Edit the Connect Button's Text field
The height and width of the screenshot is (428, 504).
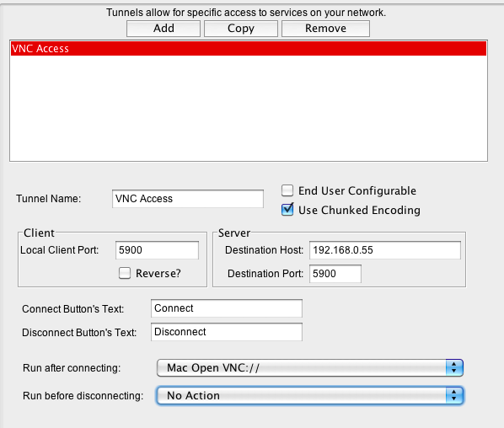(x=227, y=308)
